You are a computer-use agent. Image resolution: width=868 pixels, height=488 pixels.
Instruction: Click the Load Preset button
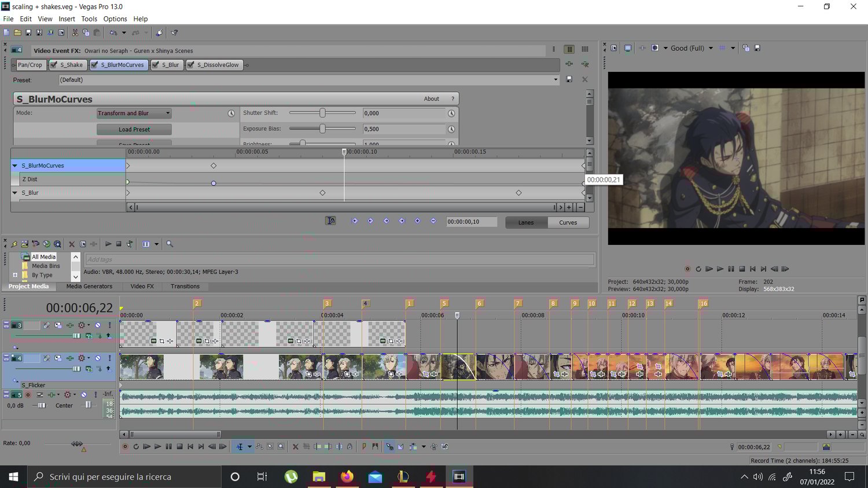tap(134, 130)
